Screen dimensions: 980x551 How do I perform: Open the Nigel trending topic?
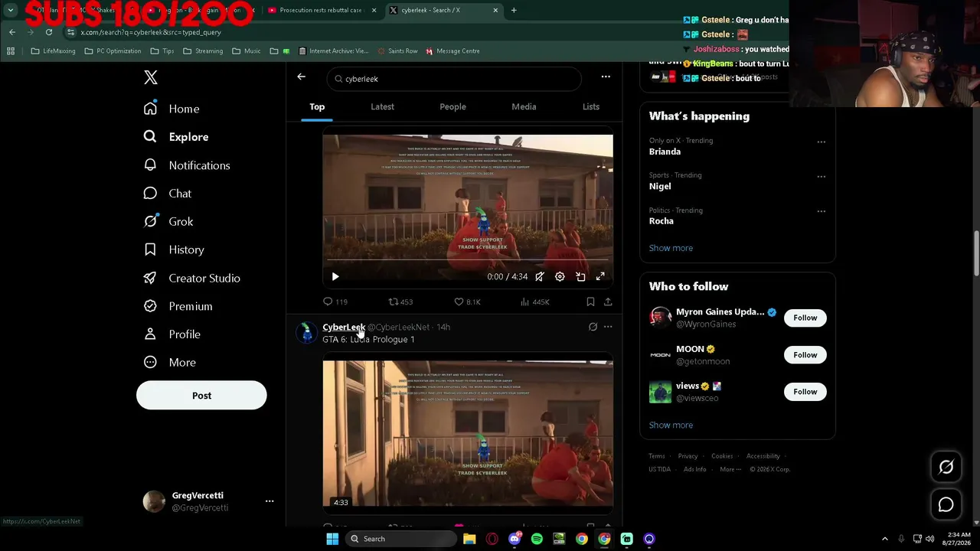pos(660,186)
